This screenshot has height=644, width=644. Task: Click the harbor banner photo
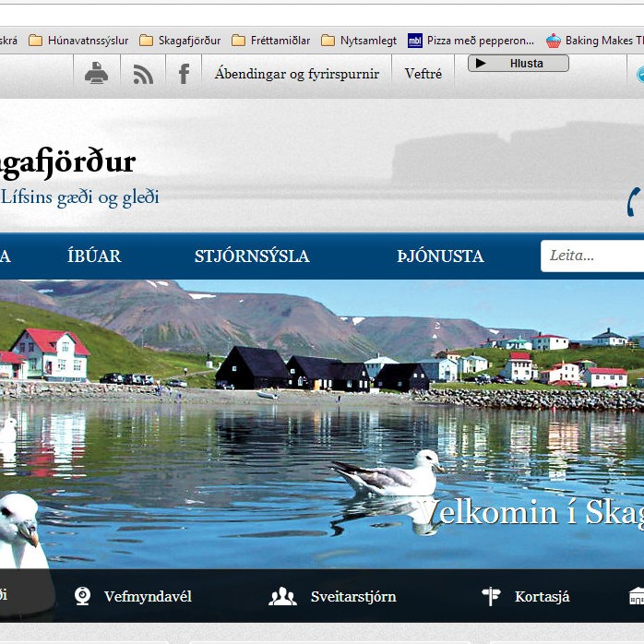322,424
